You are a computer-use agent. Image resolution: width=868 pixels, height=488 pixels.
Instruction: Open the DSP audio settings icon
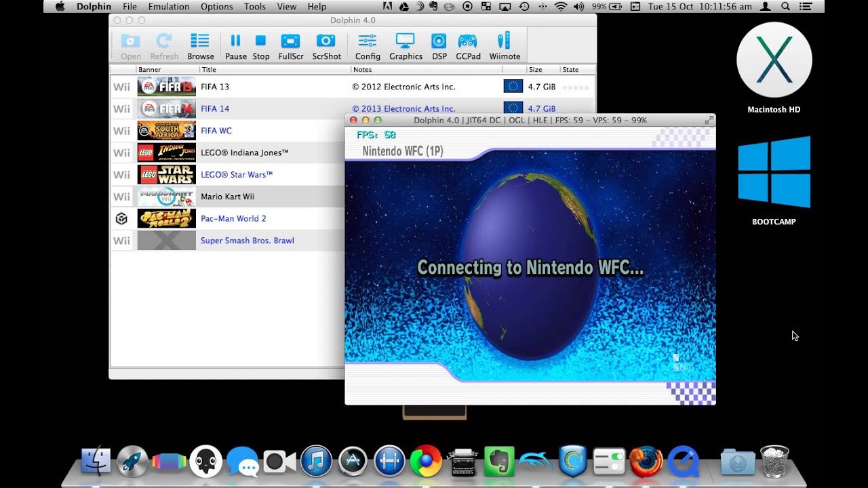coord(439,46)
